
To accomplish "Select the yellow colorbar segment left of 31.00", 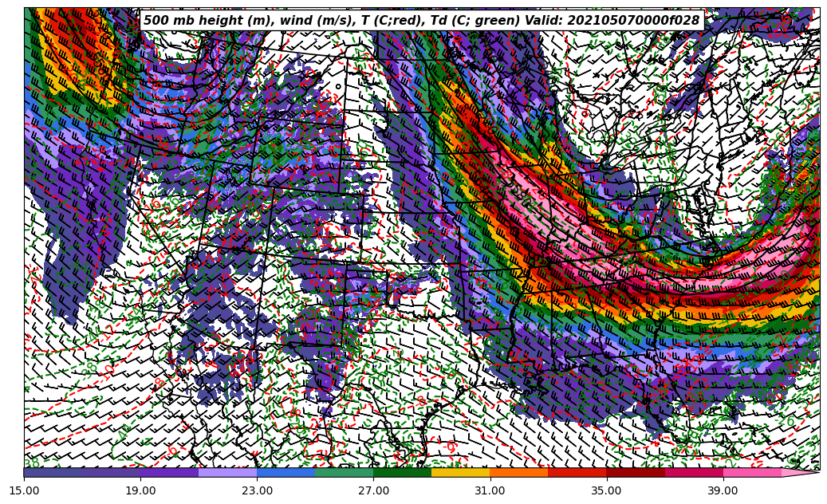I will click(461, 472).
